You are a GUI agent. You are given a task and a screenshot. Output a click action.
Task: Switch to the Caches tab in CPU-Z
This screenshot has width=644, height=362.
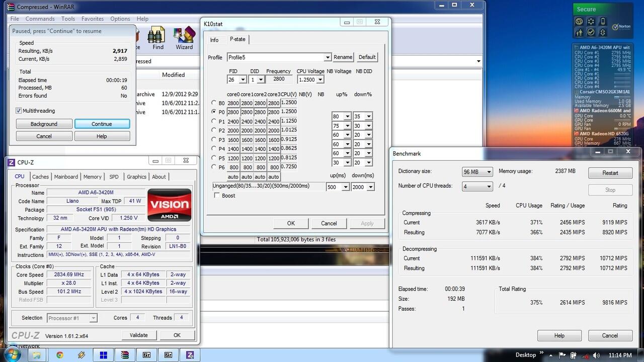pyautogui.click(x=40, y=176)
